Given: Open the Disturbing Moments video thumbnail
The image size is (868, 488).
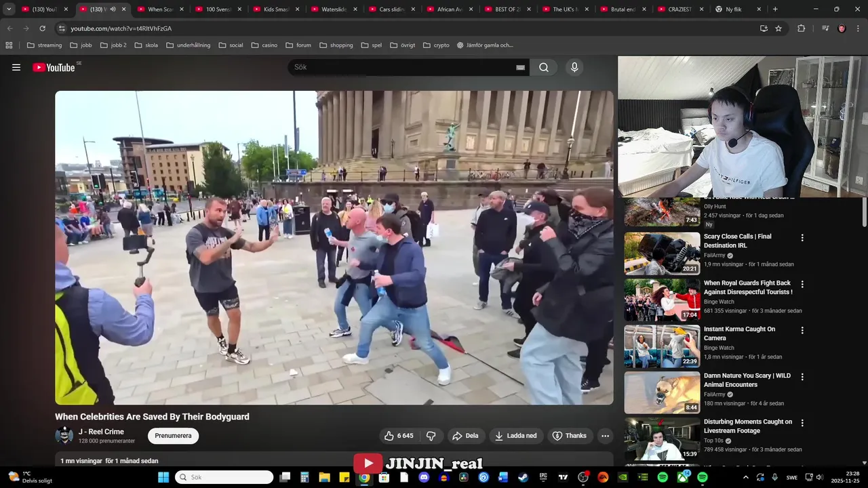Looking at the screenshot, I should coord(662,439).
